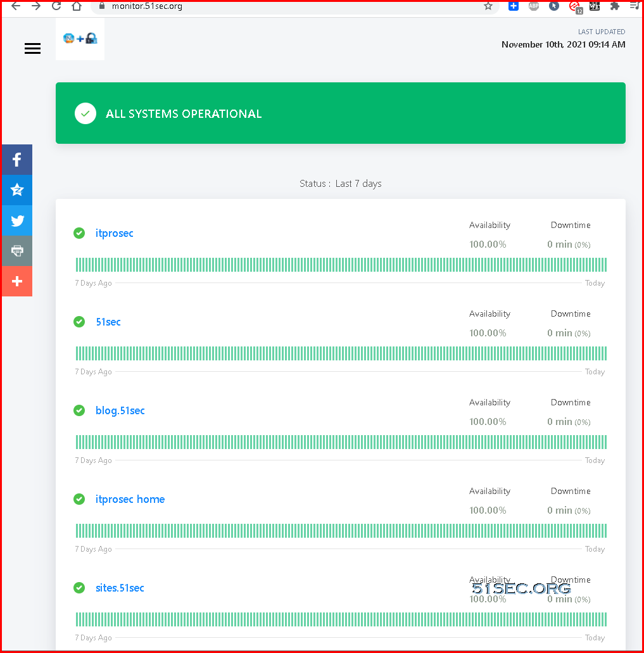644x653 pixels.
Task: Open the itprosec monitor link
Action: 115,233
